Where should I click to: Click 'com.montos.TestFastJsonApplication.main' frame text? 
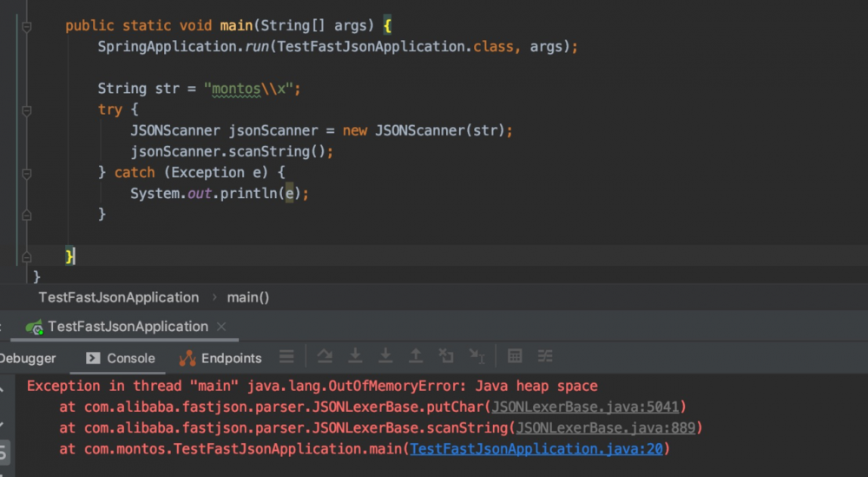pos(244,449)
